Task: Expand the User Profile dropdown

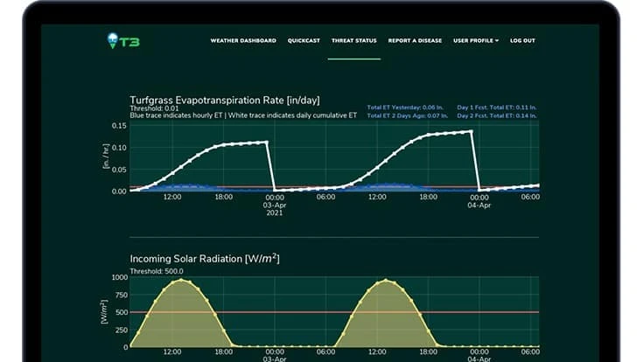Action: [475, 40]
